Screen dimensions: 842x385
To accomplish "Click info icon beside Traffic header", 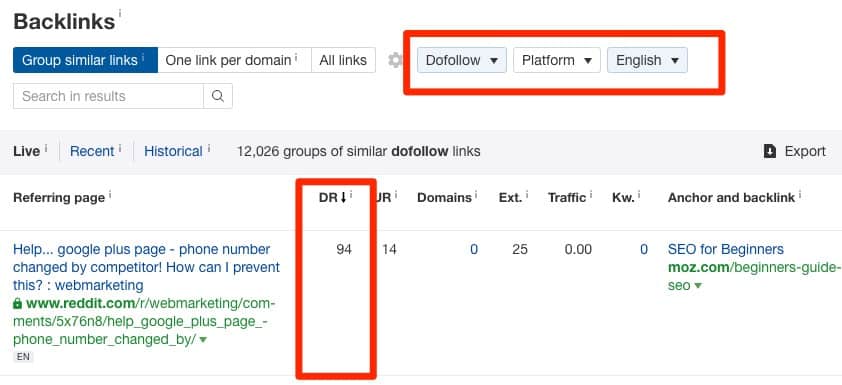I will pyautogui.click(x=590, y=194).
